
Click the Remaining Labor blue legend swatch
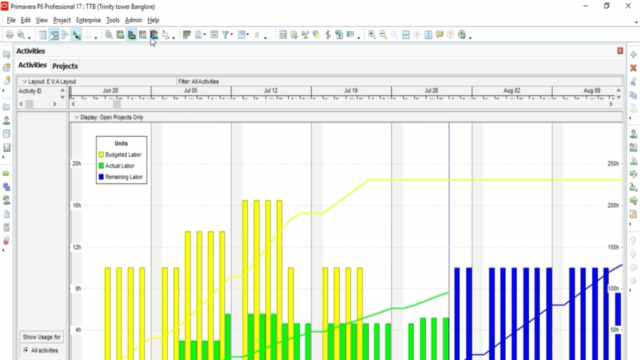coord(101,177)
